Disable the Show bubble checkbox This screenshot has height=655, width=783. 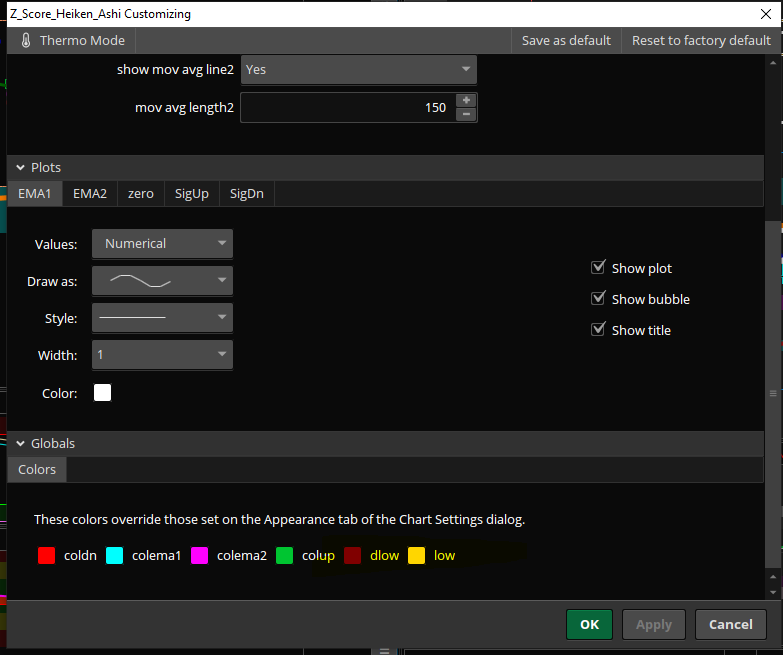tap(599, 299)
